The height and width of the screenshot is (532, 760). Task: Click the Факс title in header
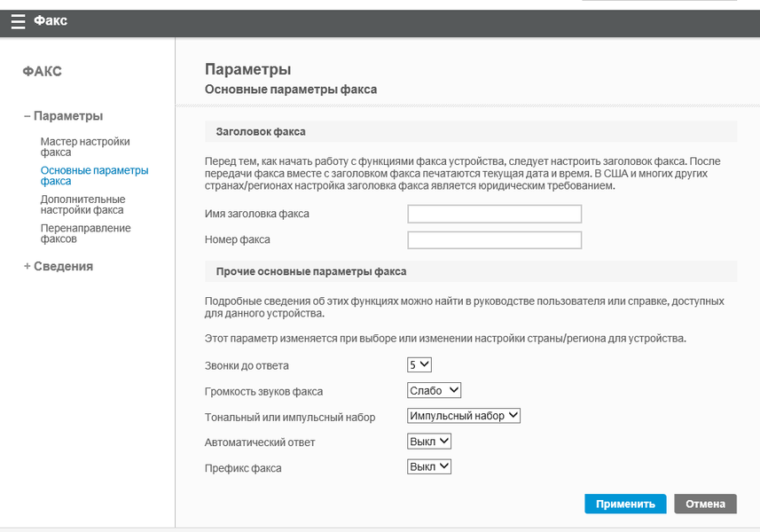point(51,21)
